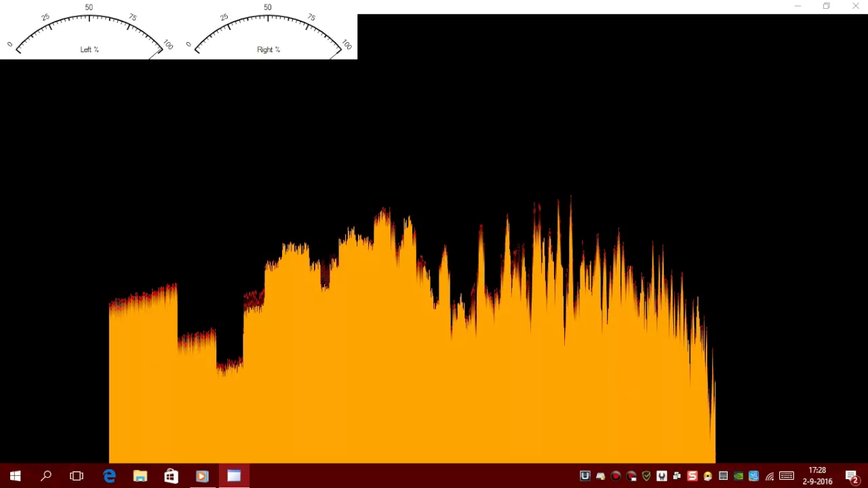Screen dimensions: 868x488
Task: Click the red pie-shaped tray icon
Action: tap(631, 476)
